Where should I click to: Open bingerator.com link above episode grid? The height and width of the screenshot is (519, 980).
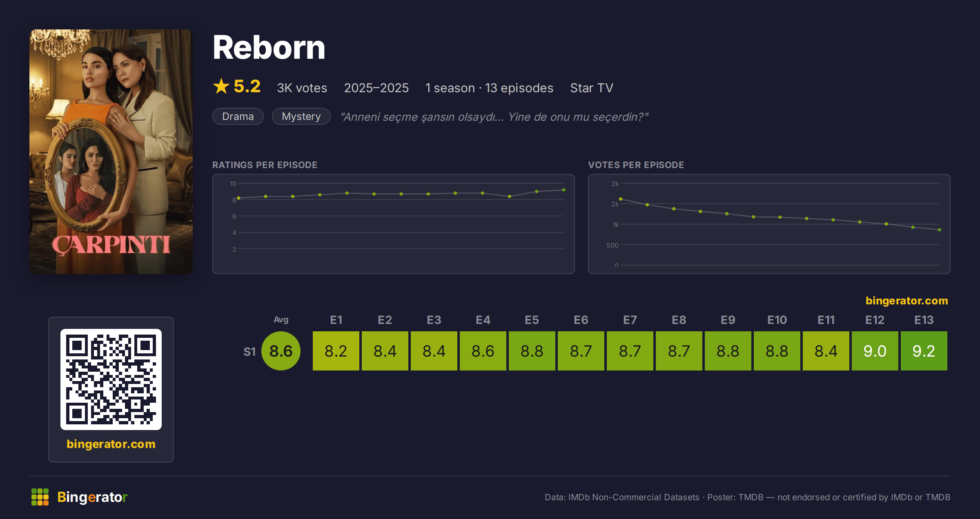click(x=907, y=301)
